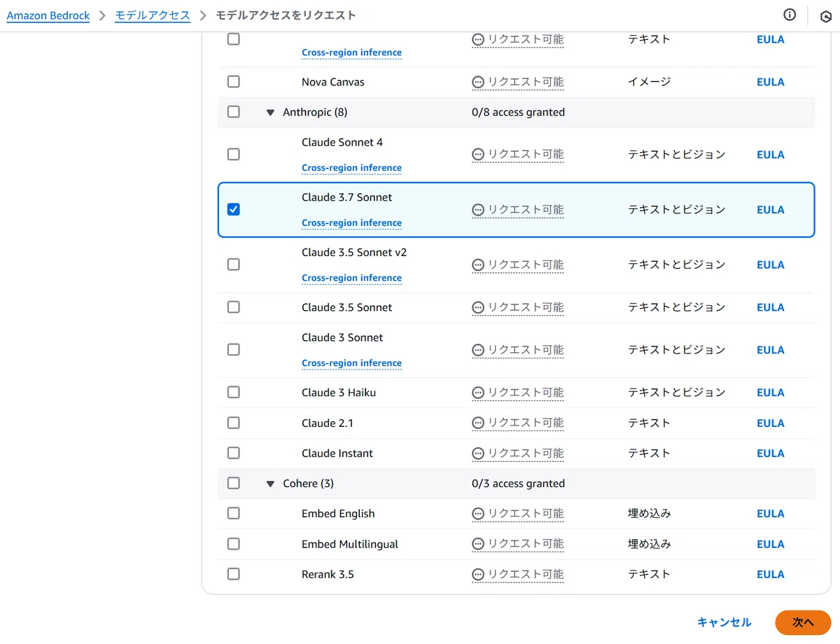Collapse the Anthropic (8) group

point(270,113)
